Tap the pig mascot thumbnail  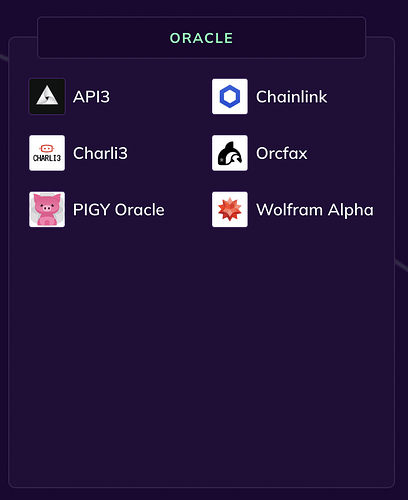[x=47, y=209]
